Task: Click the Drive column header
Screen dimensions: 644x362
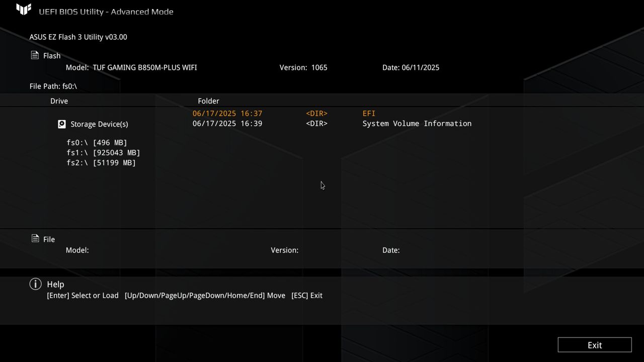Action: [59, 101]
